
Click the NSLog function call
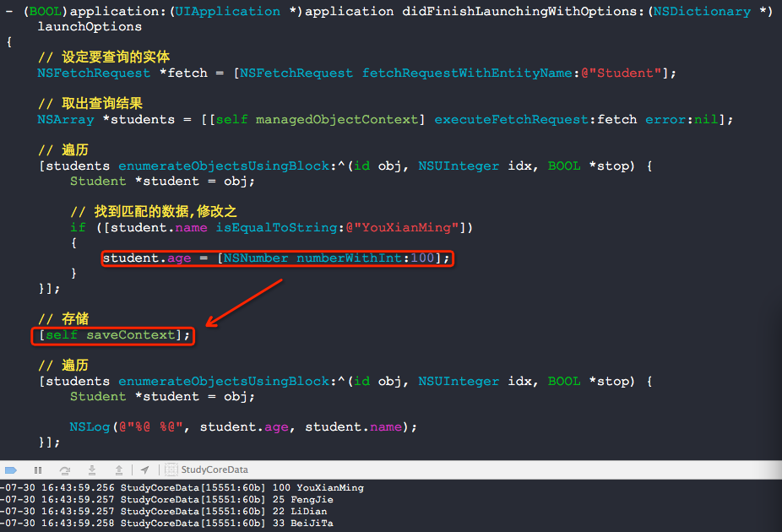click(x=90, y=427)
